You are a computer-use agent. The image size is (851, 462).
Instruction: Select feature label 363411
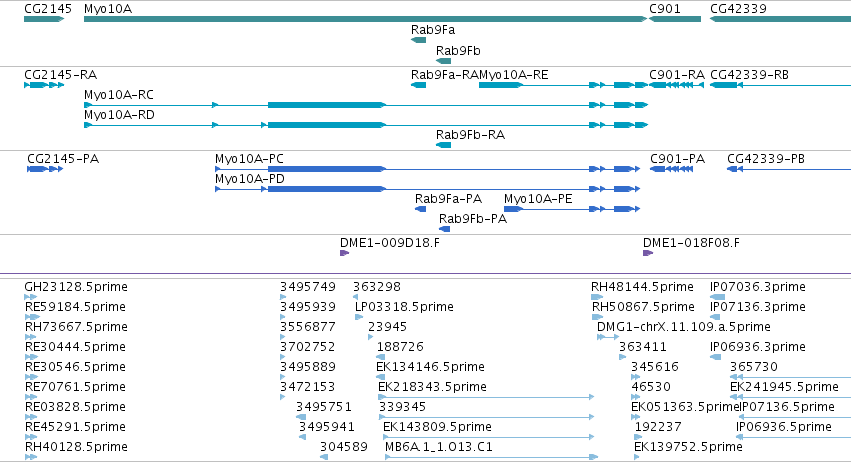[643, 347]
